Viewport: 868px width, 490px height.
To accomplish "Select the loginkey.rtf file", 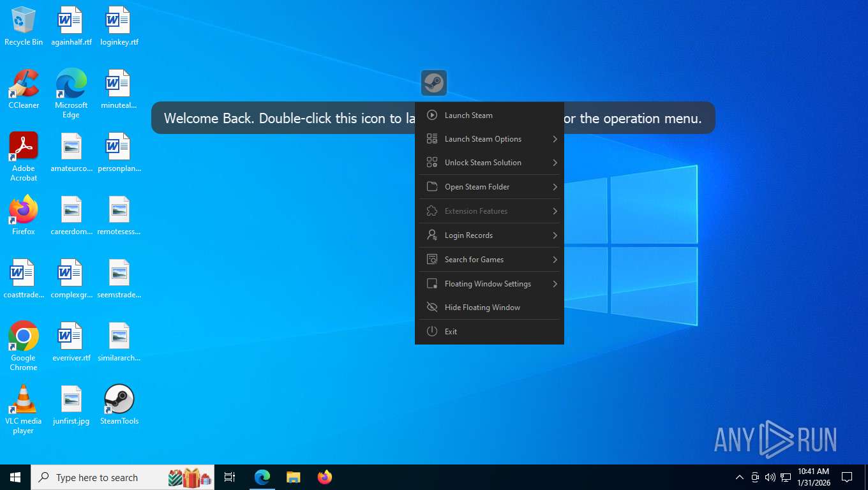I will (x=119, y=26).
